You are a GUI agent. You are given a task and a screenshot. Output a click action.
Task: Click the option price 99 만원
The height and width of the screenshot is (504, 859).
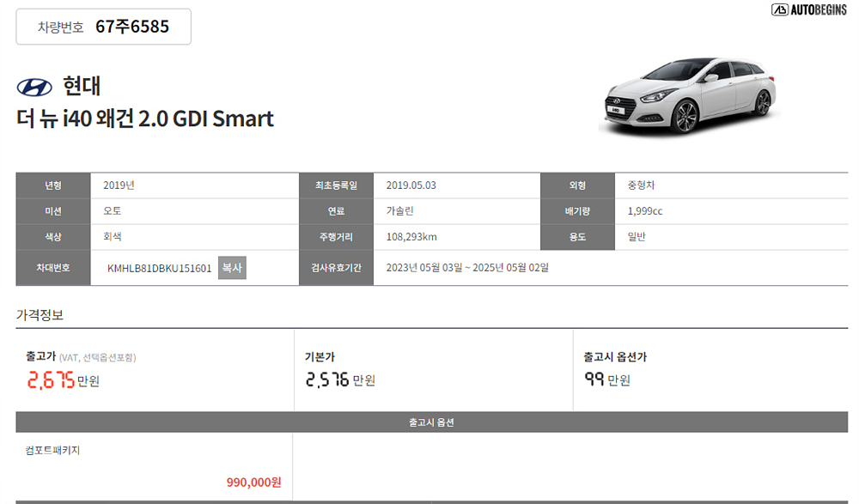coord(607,380)
